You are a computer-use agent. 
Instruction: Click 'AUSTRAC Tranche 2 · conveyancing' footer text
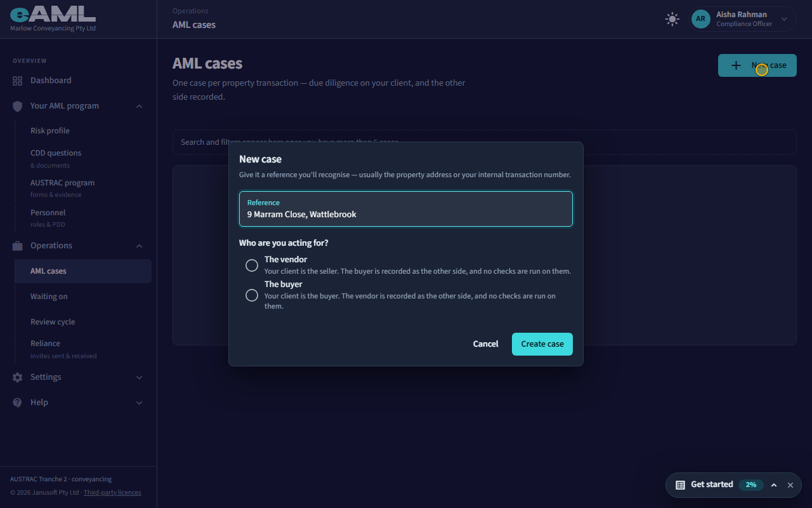coord(61,479)
